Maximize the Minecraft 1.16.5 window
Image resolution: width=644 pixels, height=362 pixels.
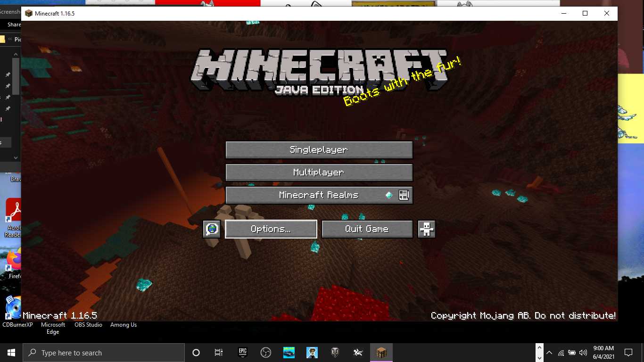coord(585,13)
